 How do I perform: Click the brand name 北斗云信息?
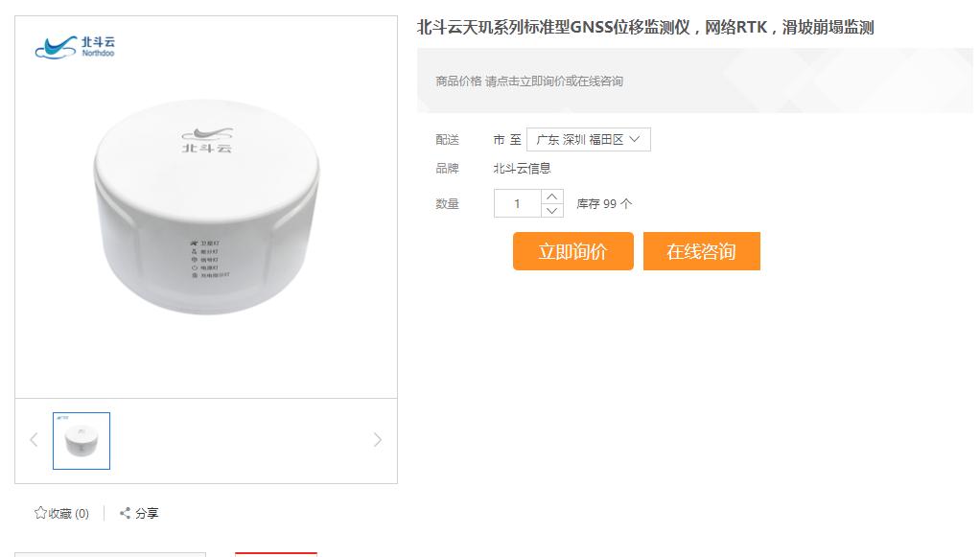tap(522, 168)
